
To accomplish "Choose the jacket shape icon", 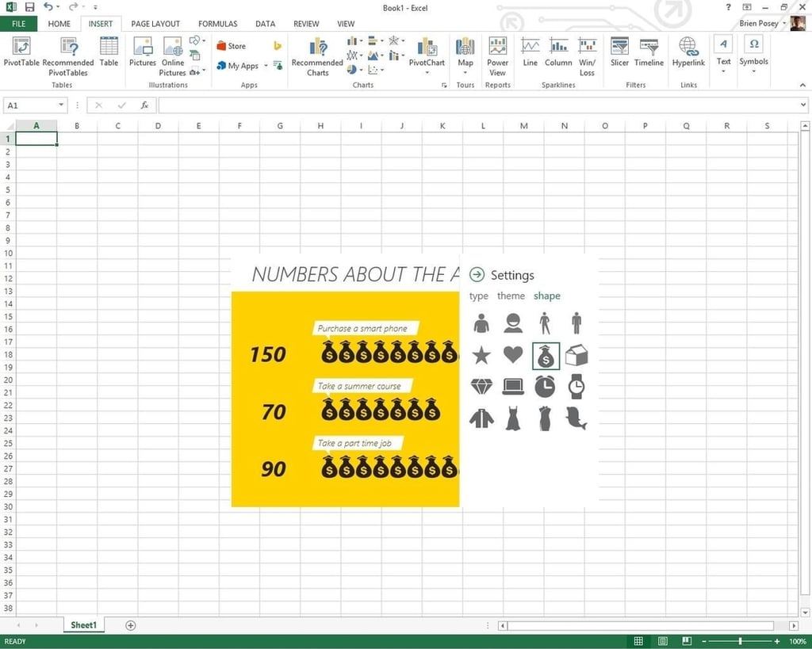I will pos(481,418).
